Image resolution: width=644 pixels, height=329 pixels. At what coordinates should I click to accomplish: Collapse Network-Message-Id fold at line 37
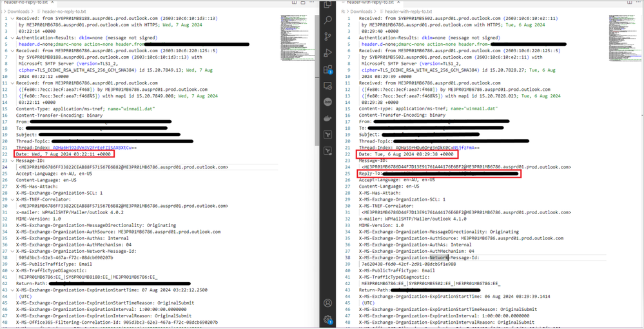click(x=12, y=251)
